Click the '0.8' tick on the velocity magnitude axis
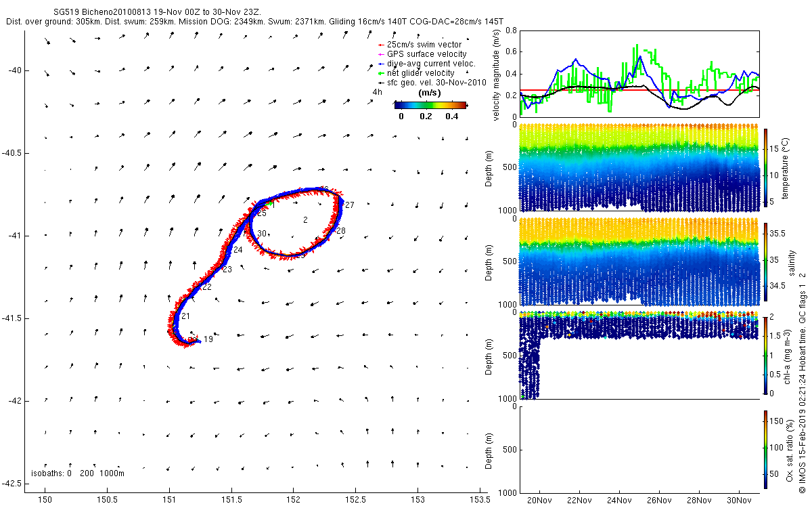812x508 pixels. click(x=510, y=30)
